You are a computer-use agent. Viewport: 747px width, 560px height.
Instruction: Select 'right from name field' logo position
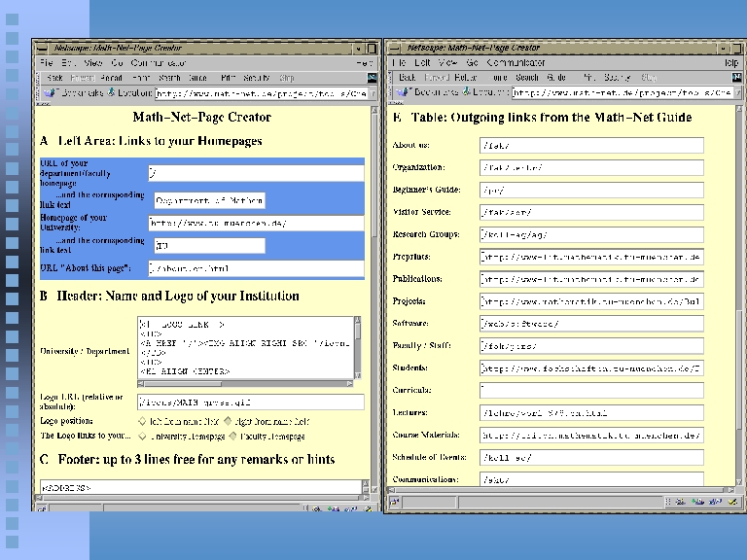click(x=229, y=421)
